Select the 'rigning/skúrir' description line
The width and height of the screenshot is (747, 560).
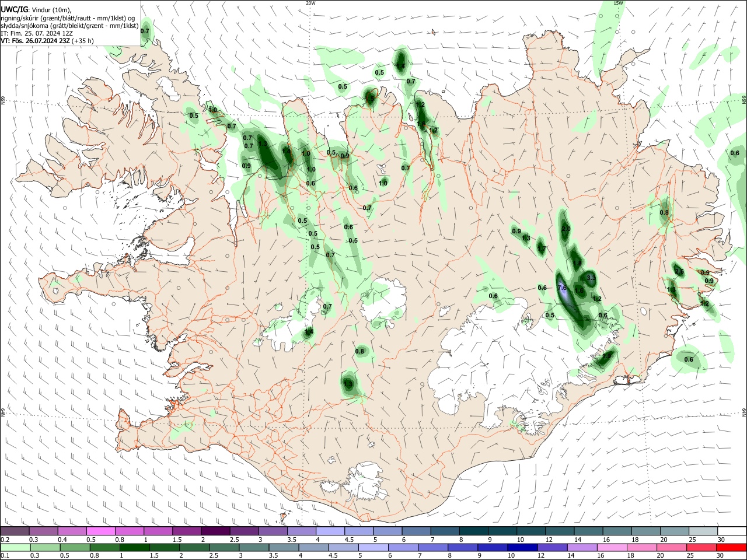68,17
